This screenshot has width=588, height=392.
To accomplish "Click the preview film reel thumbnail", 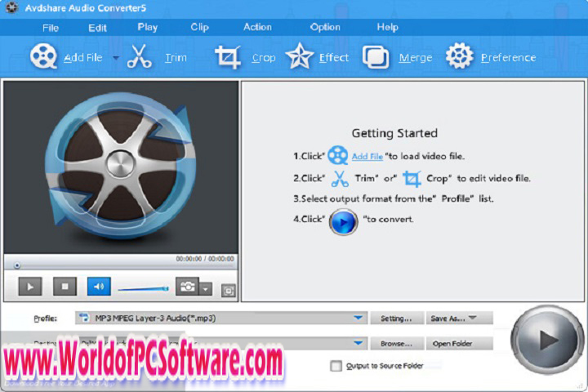I will pyautogui.click(x=121, y=166).
